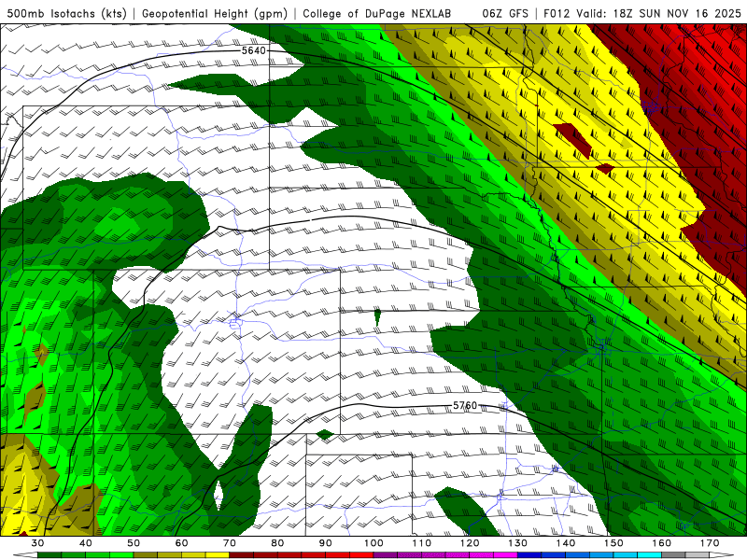Click the 60 value on the color scale
This screenshot has width=747, height=560.
click(181, 543)
